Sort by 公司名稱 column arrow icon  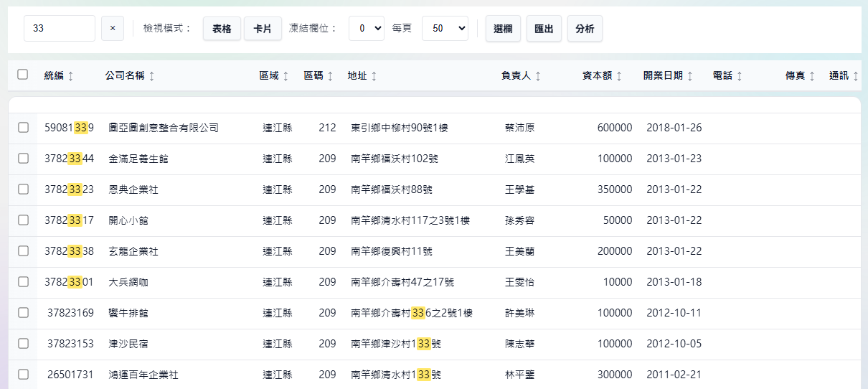[151, 76]
